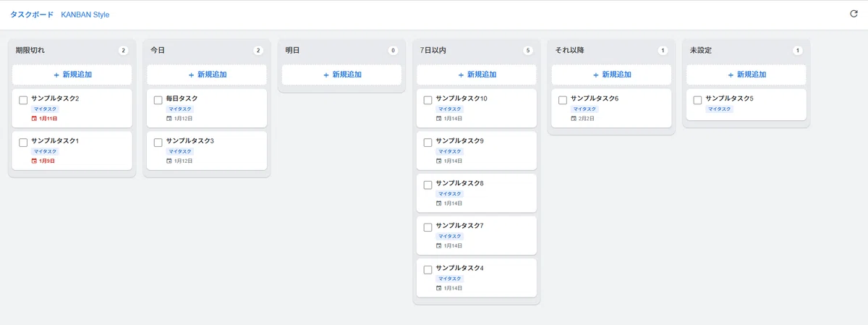Click calendar icon on サンプルタスク10 card

tap(439, 118)
